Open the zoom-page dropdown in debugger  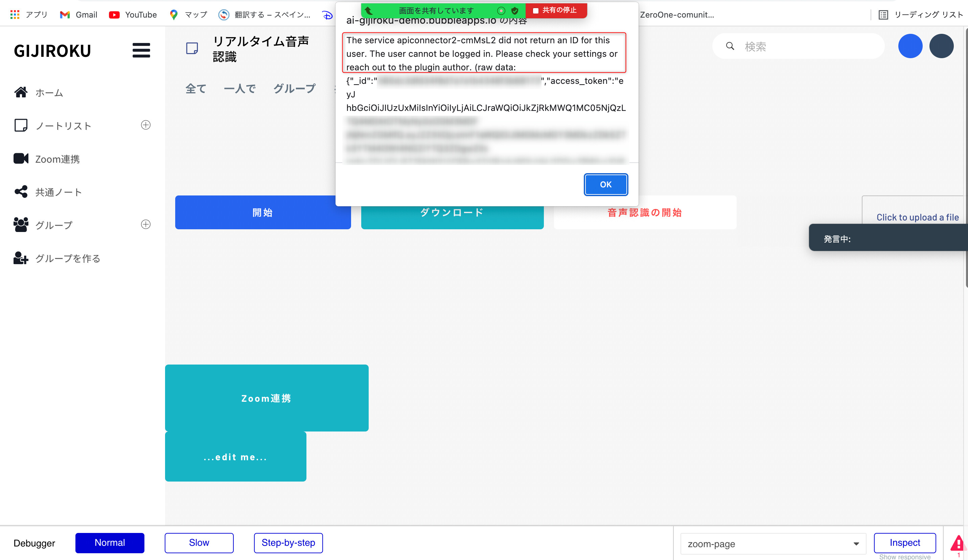pos(773,544)
